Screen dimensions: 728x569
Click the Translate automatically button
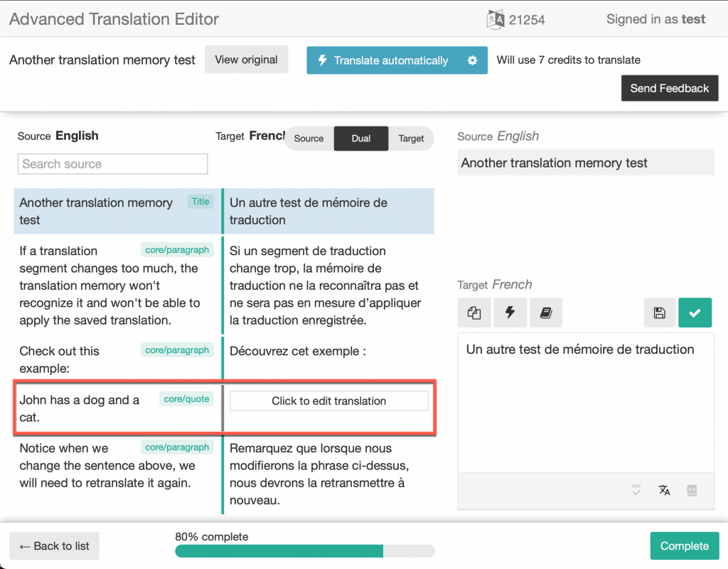pyautogui.click(x=385, y=60)
